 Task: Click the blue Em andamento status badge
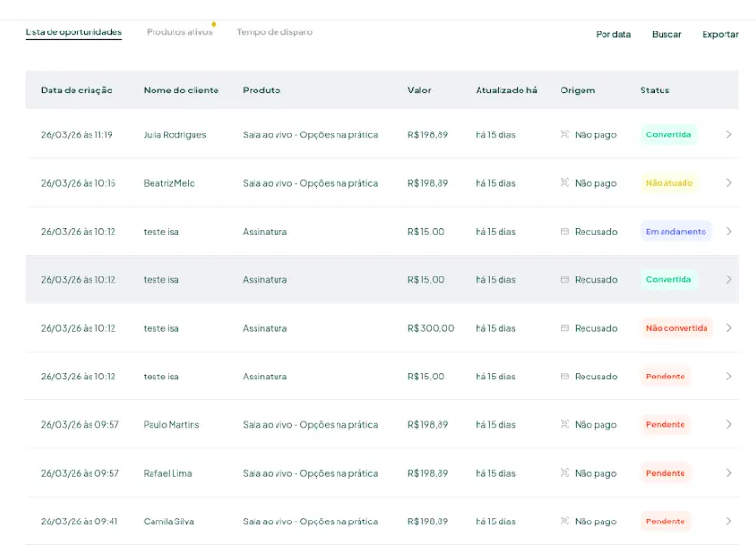click(x=676, y=232)
